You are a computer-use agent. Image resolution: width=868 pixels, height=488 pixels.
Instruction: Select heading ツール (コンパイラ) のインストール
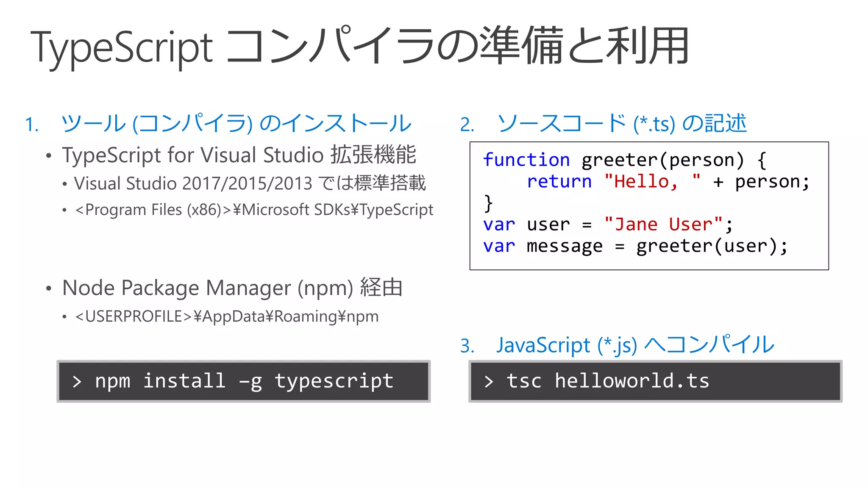(236, 124)
